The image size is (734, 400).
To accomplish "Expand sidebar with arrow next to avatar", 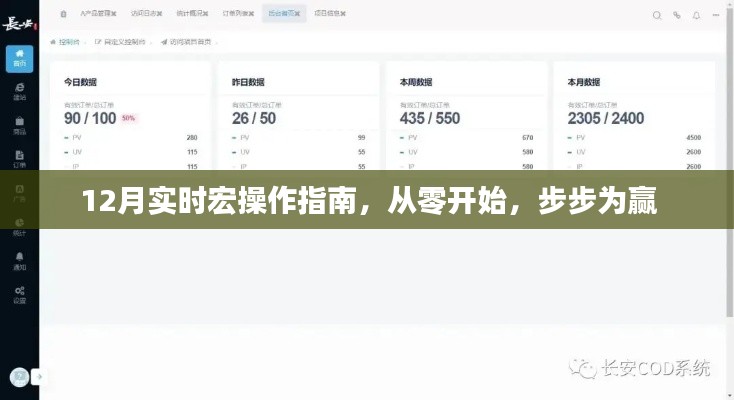I will pyautogui.click(x=40, y=377).
